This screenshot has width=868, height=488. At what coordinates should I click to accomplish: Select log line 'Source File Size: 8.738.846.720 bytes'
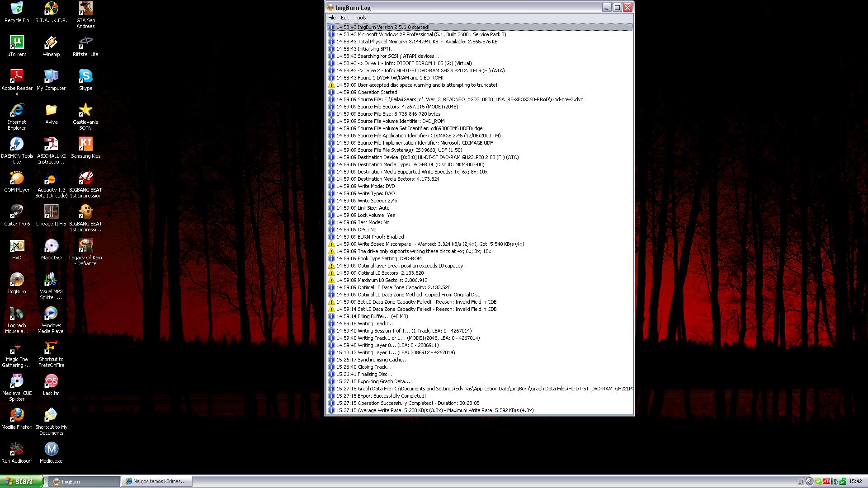click(479, 114)
